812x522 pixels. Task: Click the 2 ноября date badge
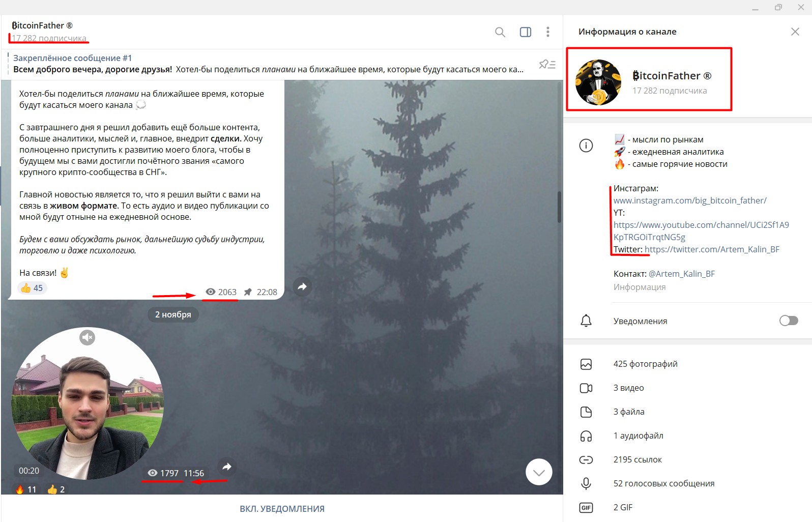tap(173, 314)
